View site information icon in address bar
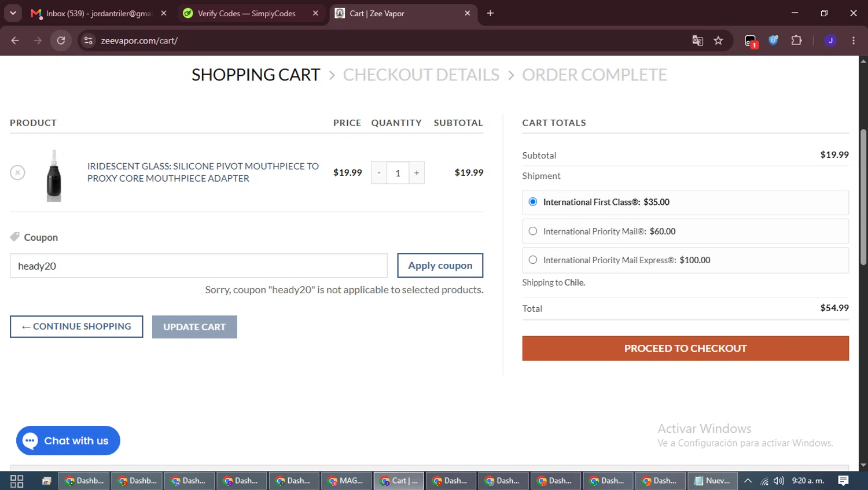The image size is (868, 490). 88,40
